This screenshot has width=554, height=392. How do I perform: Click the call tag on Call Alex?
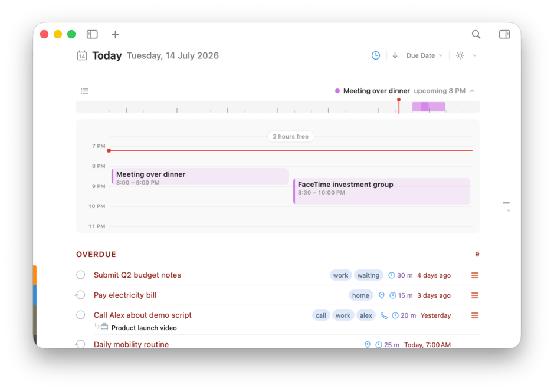click(x=321, y=315)
